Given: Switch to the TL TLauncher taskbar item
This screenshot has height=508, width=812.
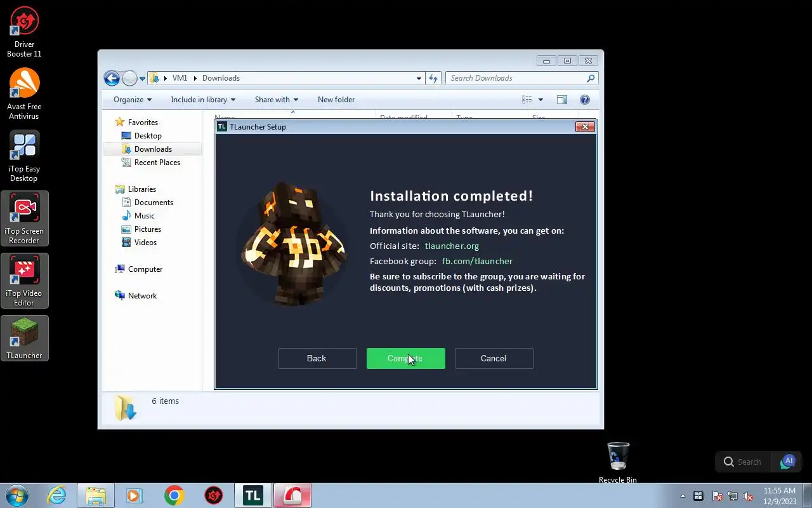Looking at the screenshot, I should pos(253,495).
